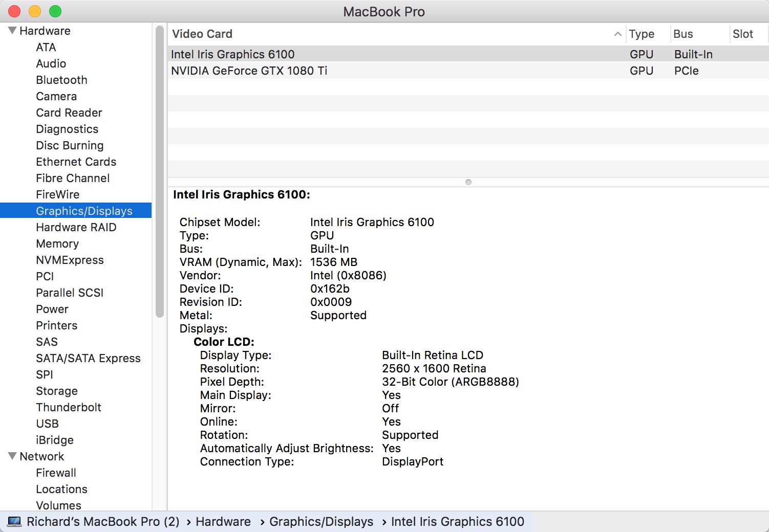Select Card Reader in the sidebar
769x532 pixels.
coord(69,113)
